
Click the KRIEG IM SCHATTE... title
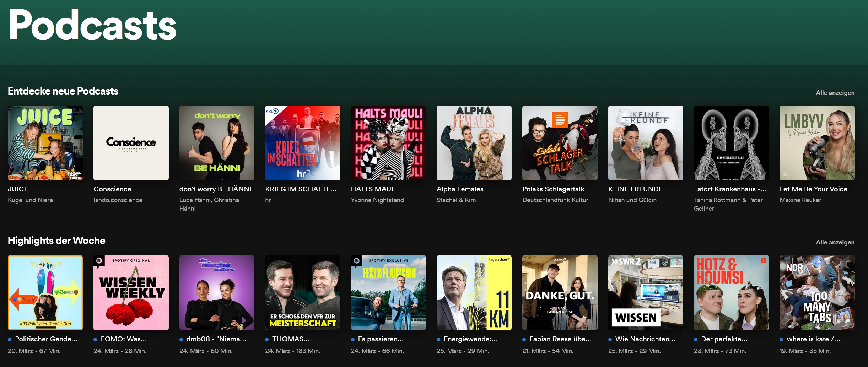pos(301,189)
